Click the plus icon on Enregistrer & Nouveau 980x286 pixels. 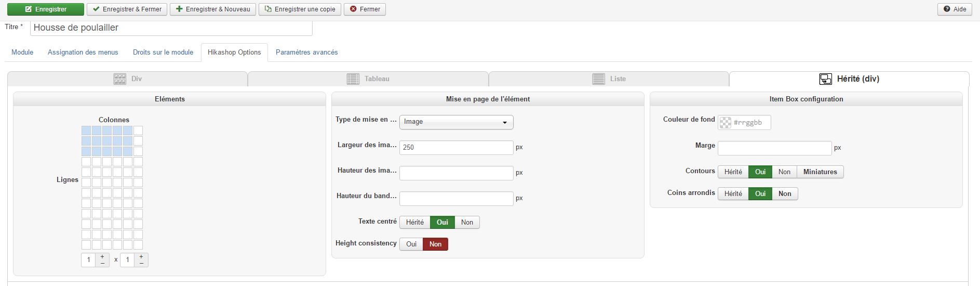click(179, 9)
